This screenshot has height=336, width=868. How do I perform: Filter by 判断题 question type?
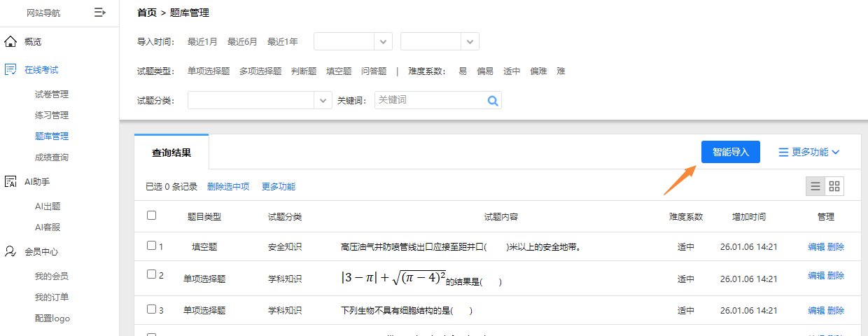pyautogui.click(x=304, y=71)
